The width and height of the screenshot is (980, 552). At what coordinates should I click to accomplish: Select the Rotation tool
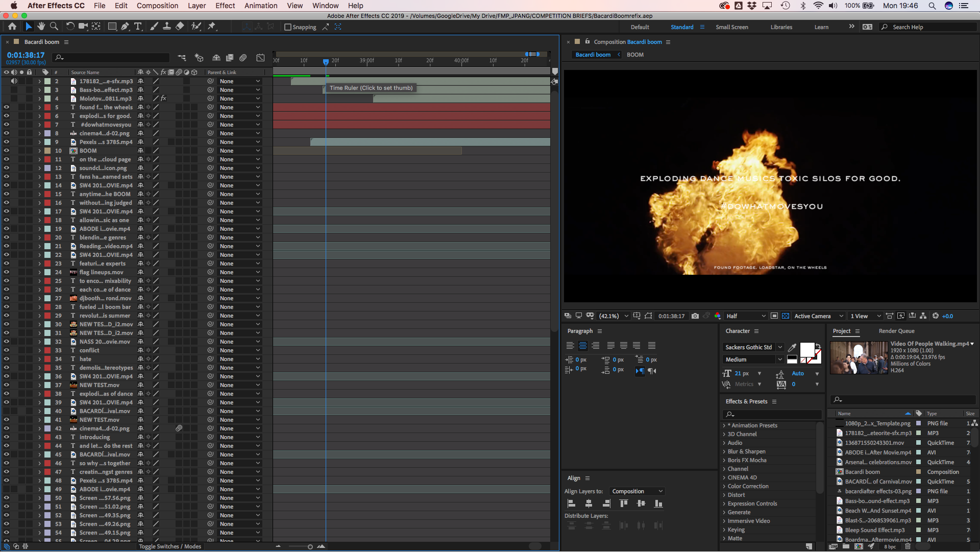[x=70, y=27]
